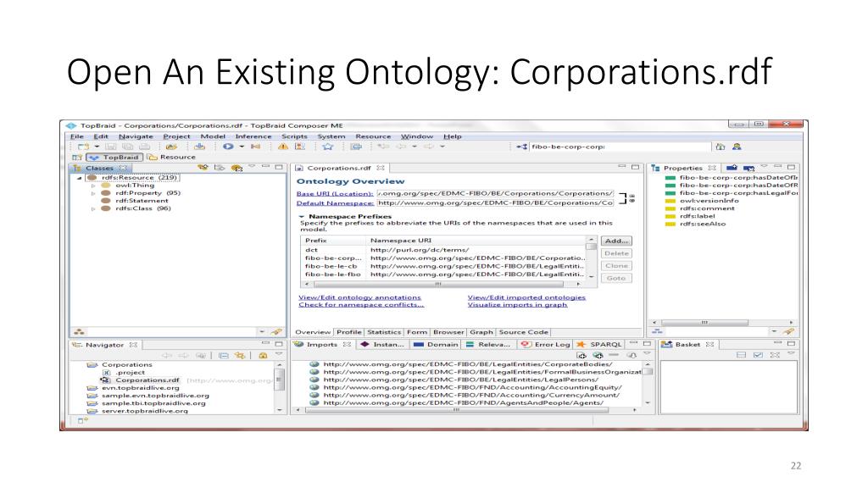This screenshot has width=868, height=488.
Task: Click the minus remove icon in Imports toolbar
Action: click(x=614, y=355)
